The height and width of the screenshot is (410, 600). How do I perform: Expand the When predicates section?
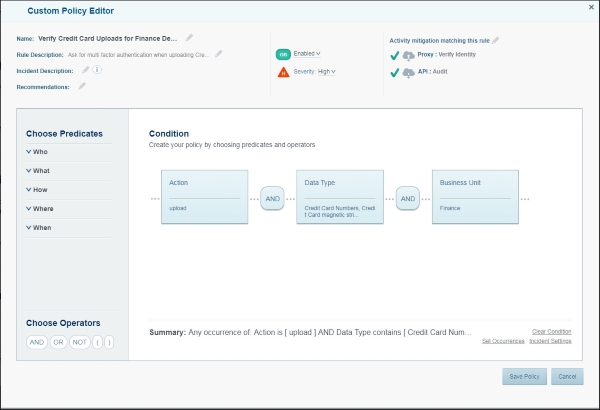coord(42,227)
